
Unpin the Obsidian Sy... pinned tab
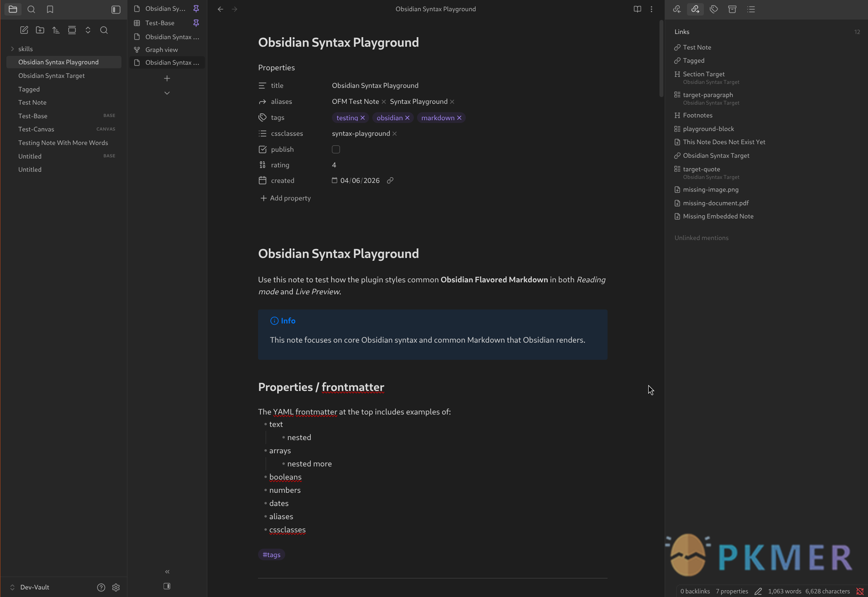click(x=196, y=8)
